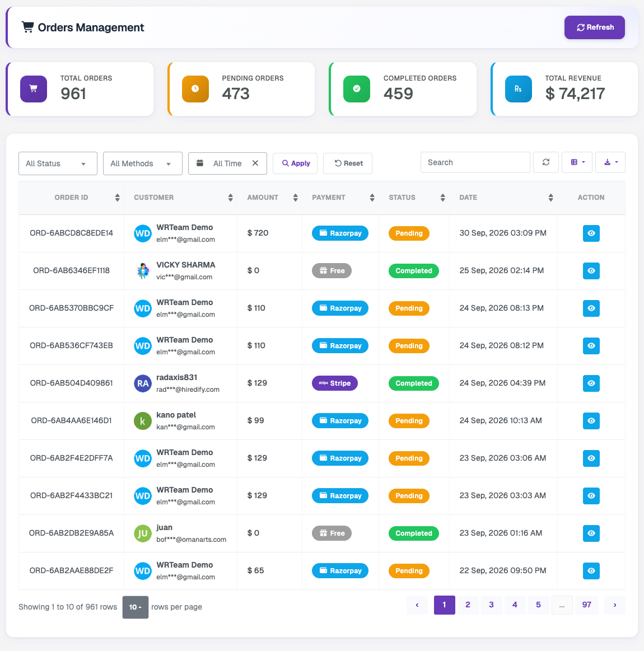
Task: Click the table refresh icon beside Search
Action: click(x=546, y=162)
